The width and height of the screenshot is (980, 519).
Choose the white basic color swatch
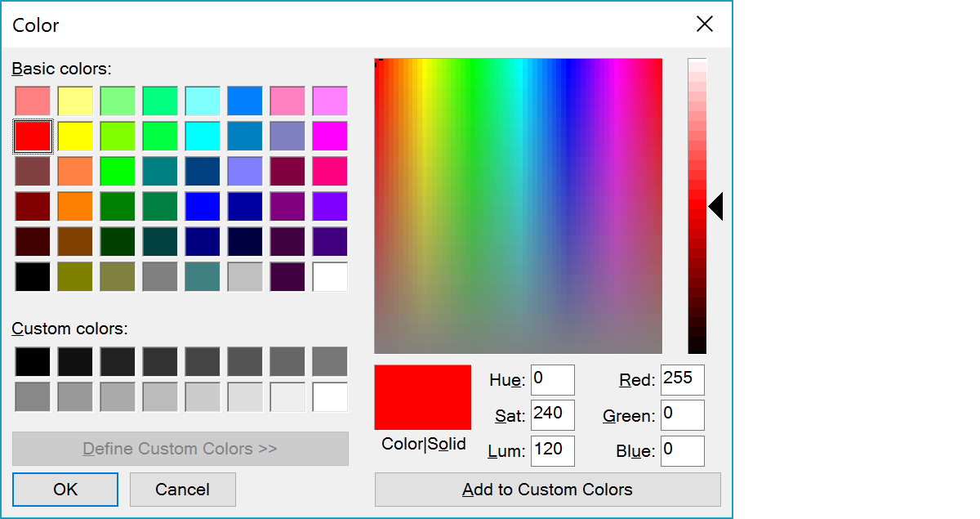click(330, 277)
